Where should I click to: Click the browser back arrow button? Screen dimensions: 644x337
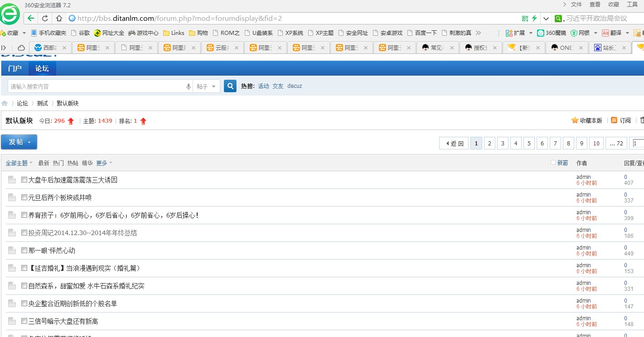pyautogui.click(x=31, y=19)
